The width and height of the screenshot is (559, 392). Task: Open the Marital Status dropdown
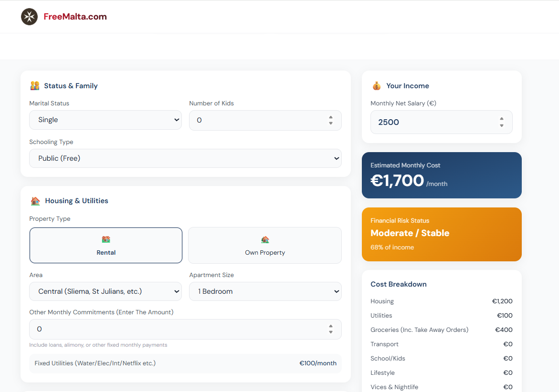(105, 120)
